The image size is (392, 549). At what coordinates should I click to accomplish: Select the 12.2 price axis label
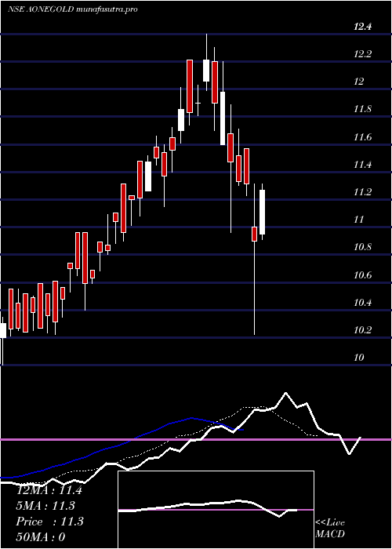362,54
